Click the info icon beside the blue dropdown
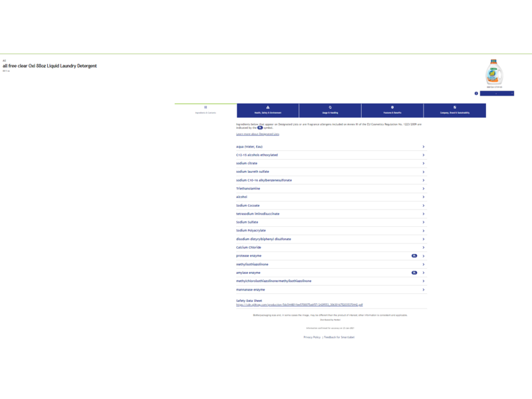532x399 pixels. 476,94
